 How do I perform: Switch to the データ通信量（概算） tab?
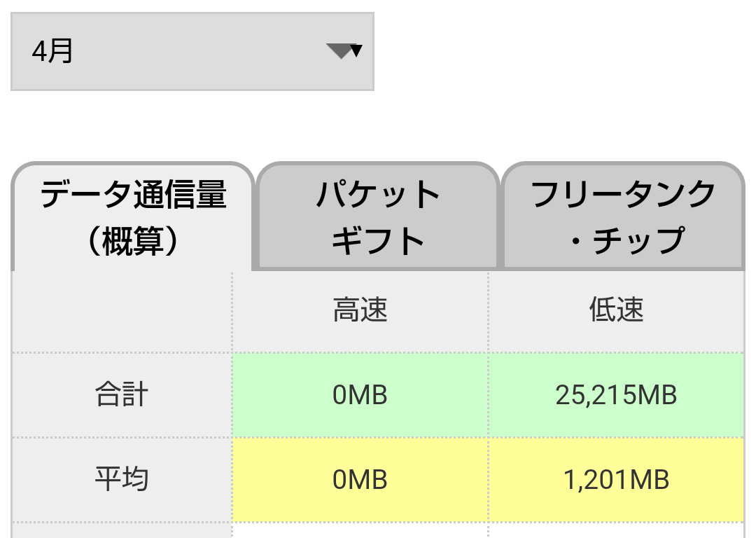[x=132, y=217]
